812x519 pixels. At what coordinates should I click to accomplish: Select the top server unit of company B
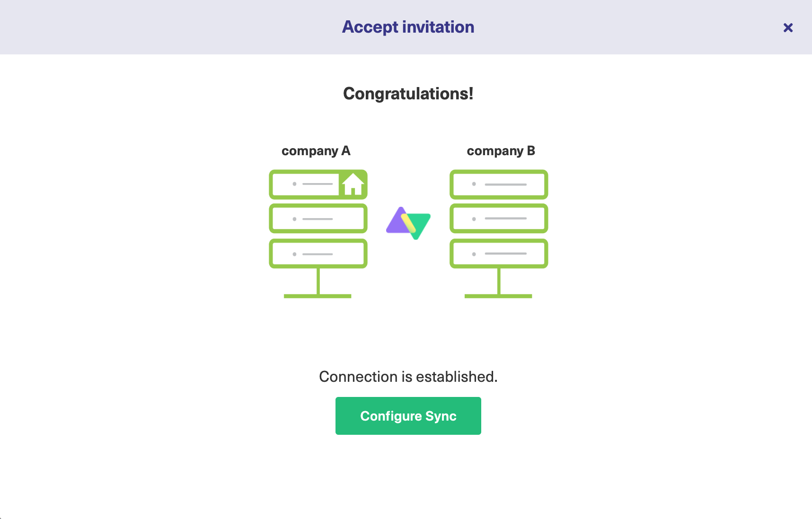coord(499,184)
